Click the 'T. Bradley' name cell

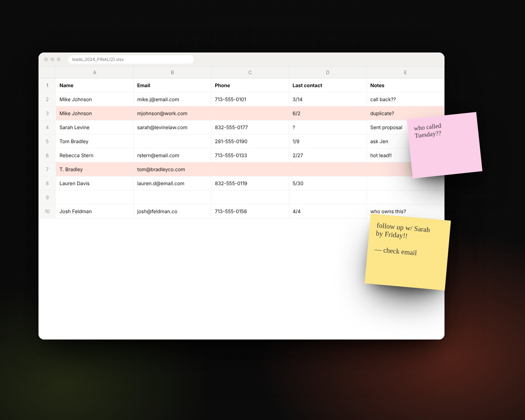94,169
